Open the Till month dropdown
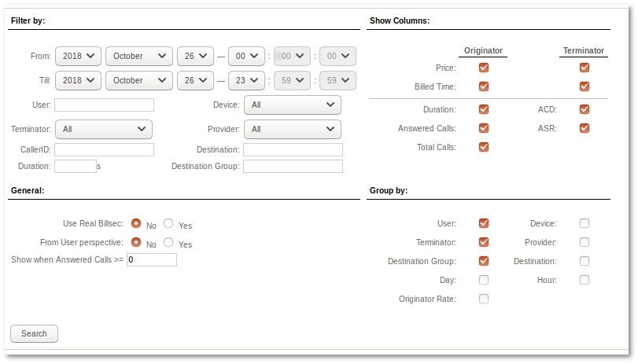 point(138,80)
